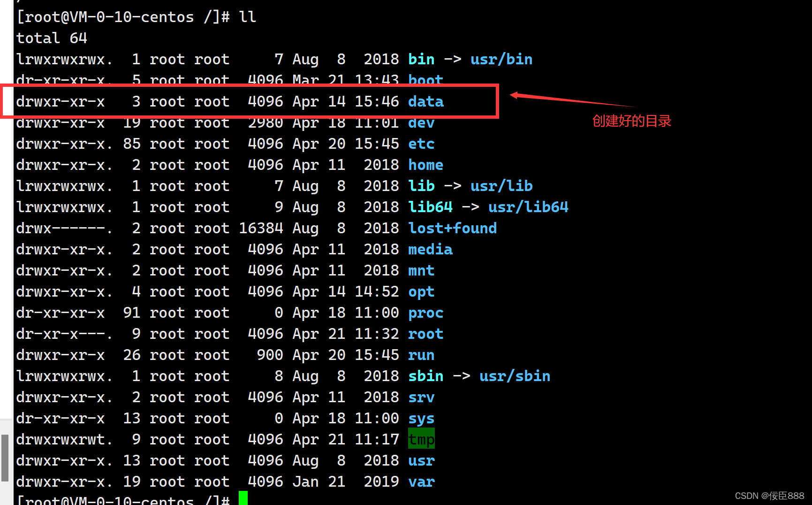Viewport: 812px width, 505px height.
Task: Click year '2019' in var row
Action: 381,482
